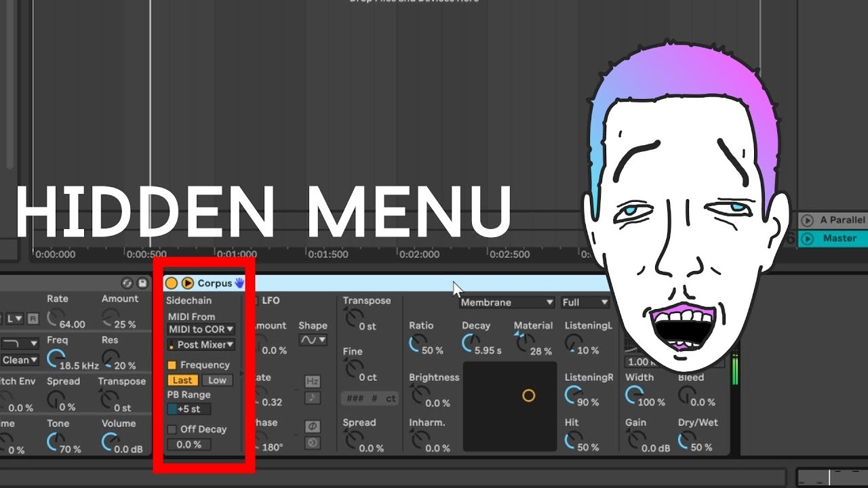This screenshot has height=488, width=868.
Task: Select the Last note priority button
Action: (x=182, y=381)
